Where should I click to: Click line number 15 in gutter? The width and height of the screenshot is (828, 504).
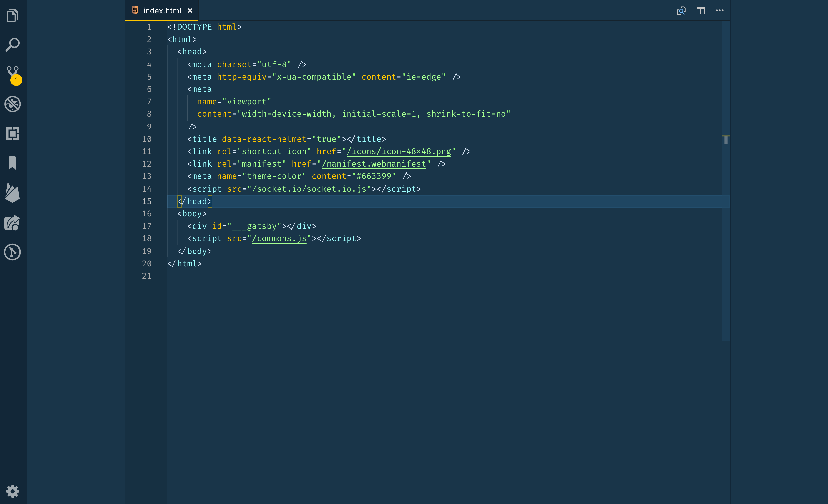coord(147,201)
